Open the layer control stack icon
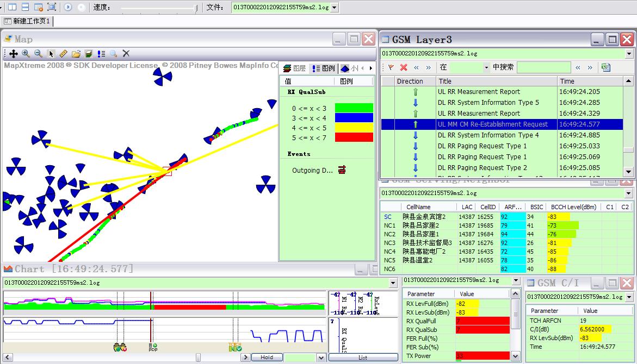This screenshot has height=364, width=637. [x=88, y=54]
